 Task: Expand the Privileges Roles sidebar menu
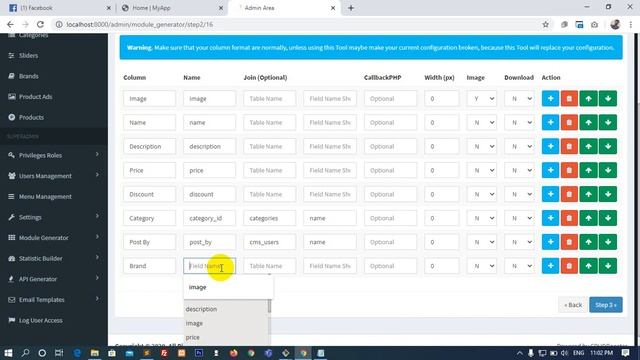click(x=54, y=155)
